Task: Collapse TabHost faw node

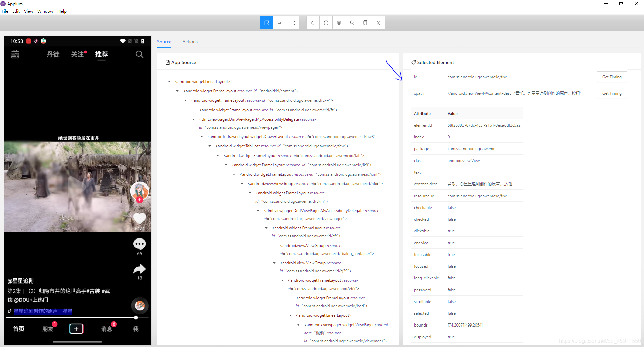Action: [210, 146]
